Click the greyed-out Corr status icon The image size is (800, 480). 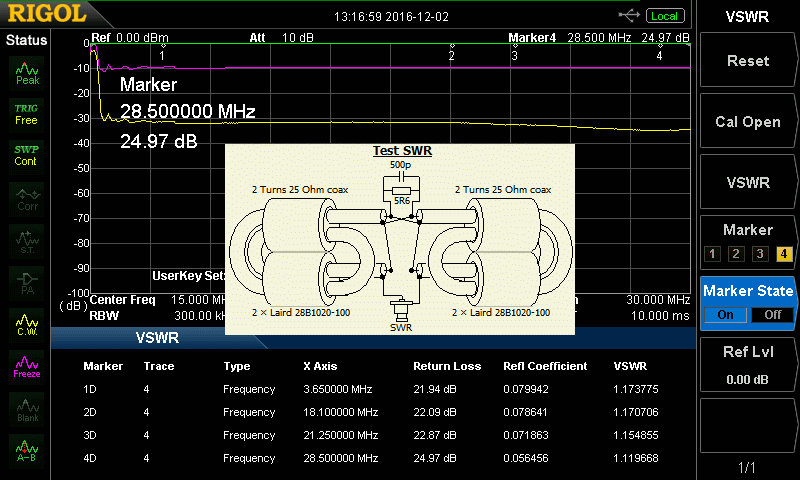coord(27,198)
